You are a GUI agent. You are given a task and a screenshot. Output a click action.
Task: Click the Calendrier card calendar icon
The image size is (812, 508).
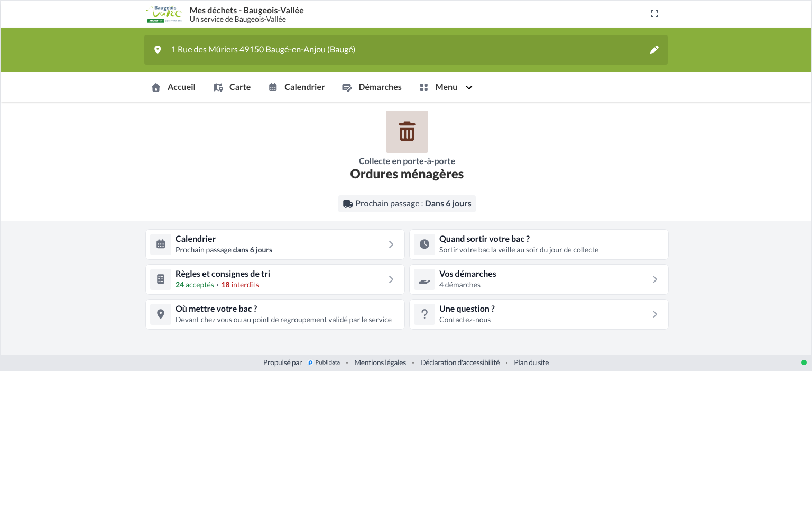pyautogui.click(x=161, y=244)
